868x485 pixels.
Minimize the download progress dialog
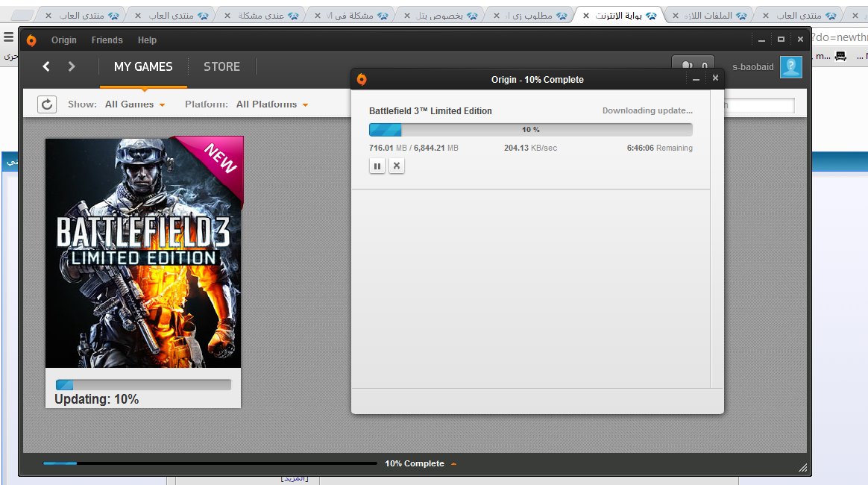696,79
